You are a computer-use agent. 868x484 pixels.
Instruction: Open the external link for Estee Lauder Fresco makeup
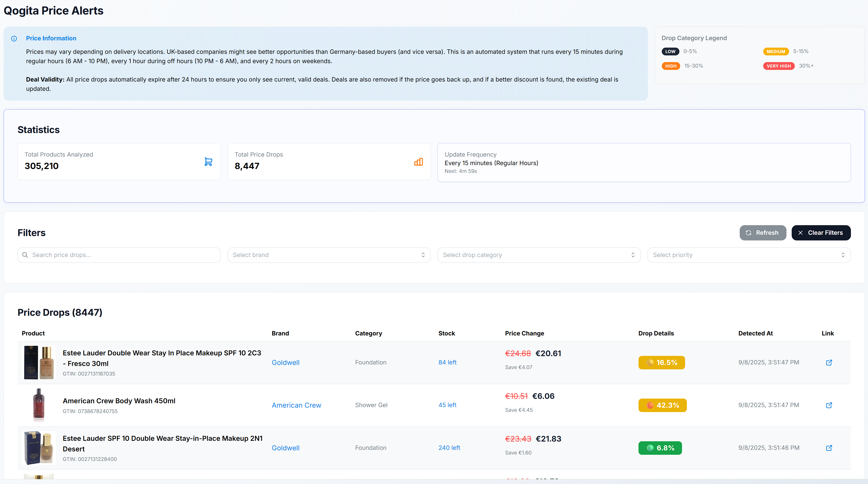pyautogui.click(x=829, y=363)
